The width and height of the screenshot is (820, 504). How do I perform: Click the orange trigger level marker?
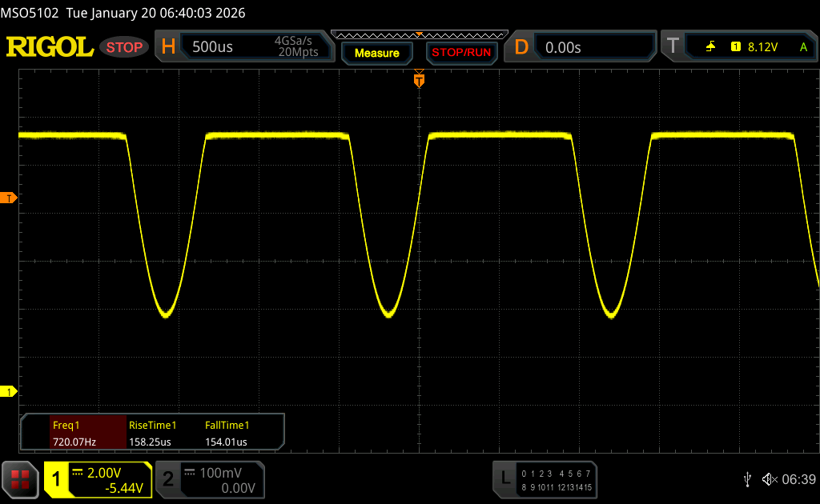point(10,198)
